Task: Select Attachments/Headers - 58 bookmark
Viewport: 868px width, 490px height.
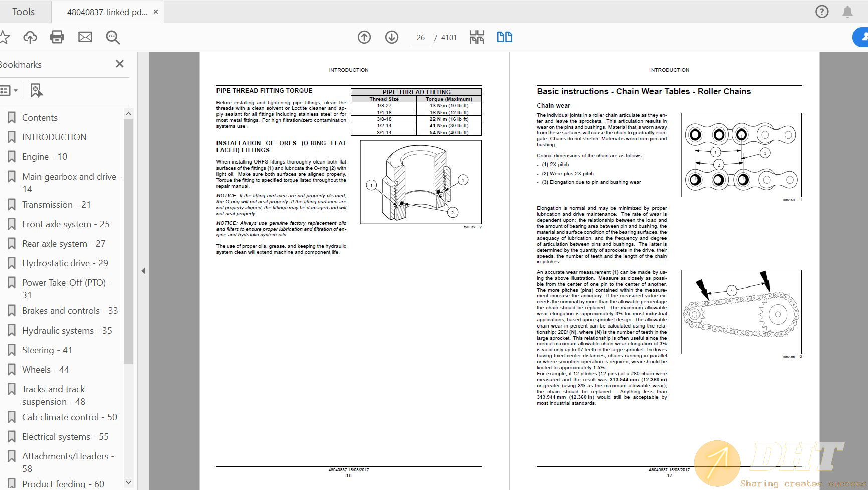Action: pyautogui.click(x=68, y=462)
